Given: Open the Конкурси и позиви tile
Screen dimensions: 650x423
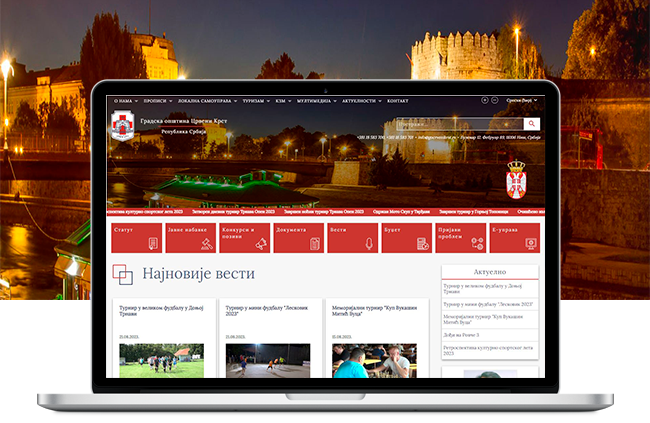Looking at the screenshot, I should tap(244, 237).
